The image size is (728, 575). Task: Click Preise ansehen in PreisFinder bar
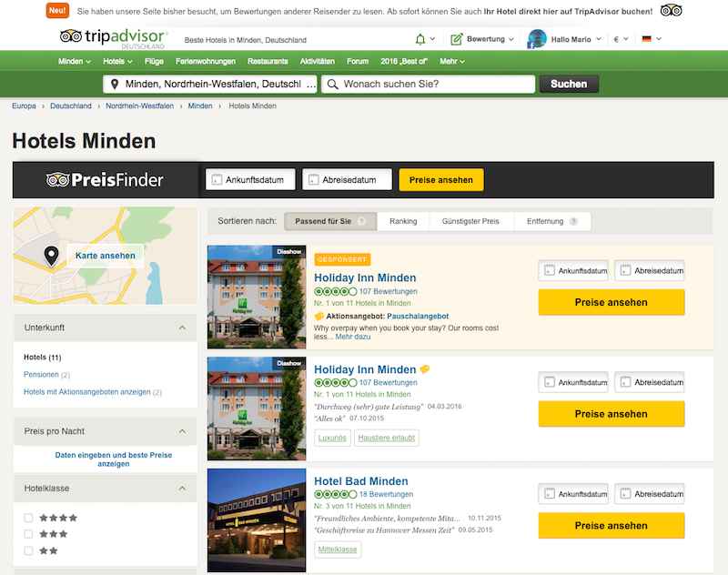coord(441,179)
